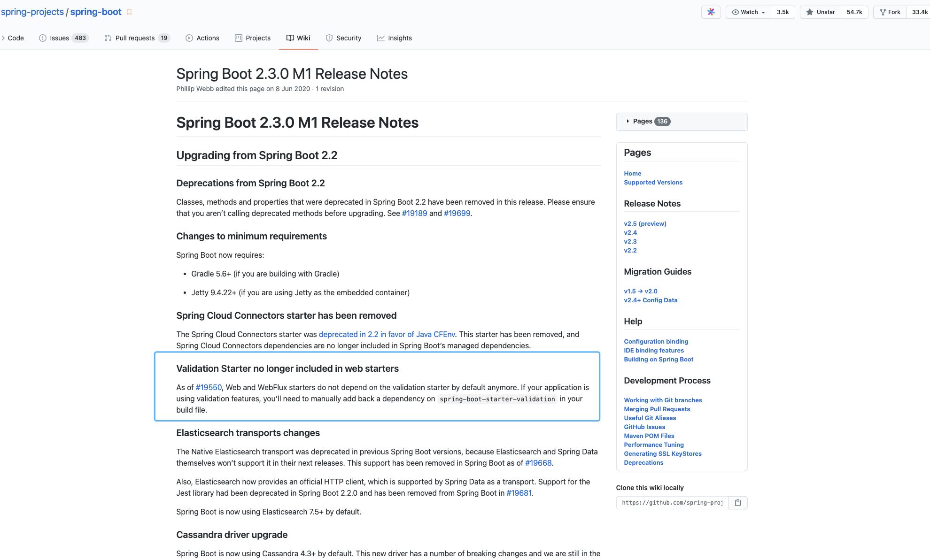This screenshot has width=930, height=560.
Task: Expand the Code navigation chevron
Action: pos(4,38)
